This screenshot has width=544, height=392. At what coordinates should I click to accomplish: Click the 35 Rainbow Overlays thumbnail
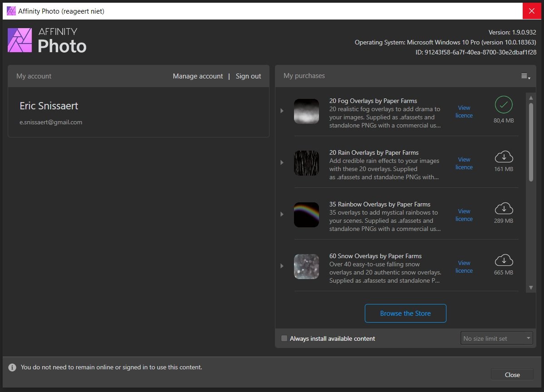click(306, 215)
